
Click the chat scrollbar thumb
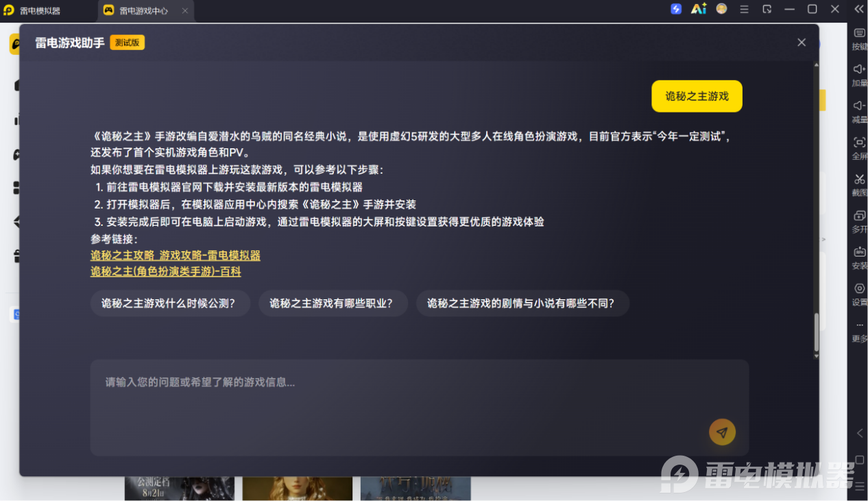coord(816,332)
